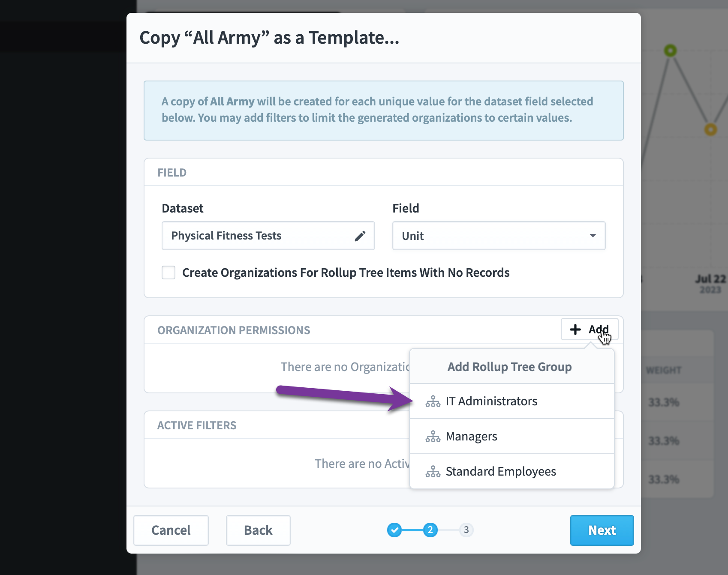The height and width of the screenshot is (575, 728).
Task: Click the pencil edit icon in Dataset field
Action: 360,236
